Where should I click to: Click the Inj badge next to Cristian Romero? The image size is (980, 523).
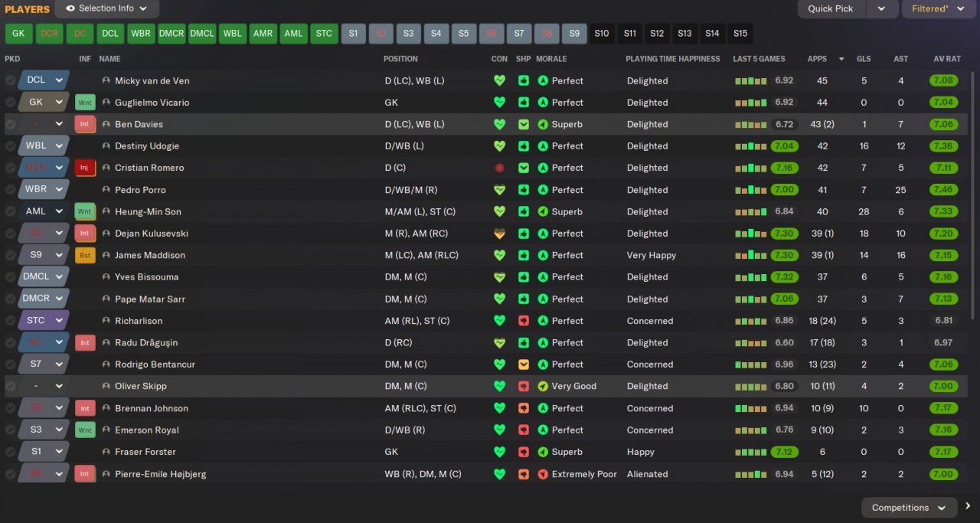point(85,168)
